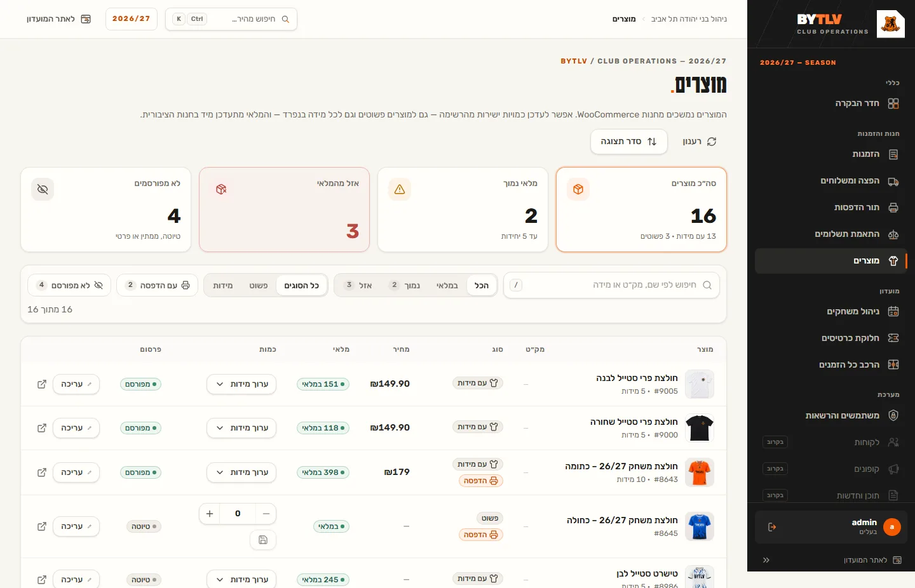Open the סדר תצוגה display order button
This screenshot has width=915, height=588.
[x=629, y=142]
